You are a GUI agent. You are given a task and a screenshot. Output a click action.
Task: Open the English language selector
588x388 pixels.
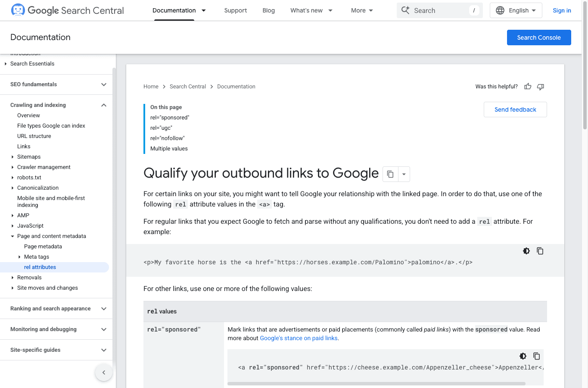[x=516, y=10]
